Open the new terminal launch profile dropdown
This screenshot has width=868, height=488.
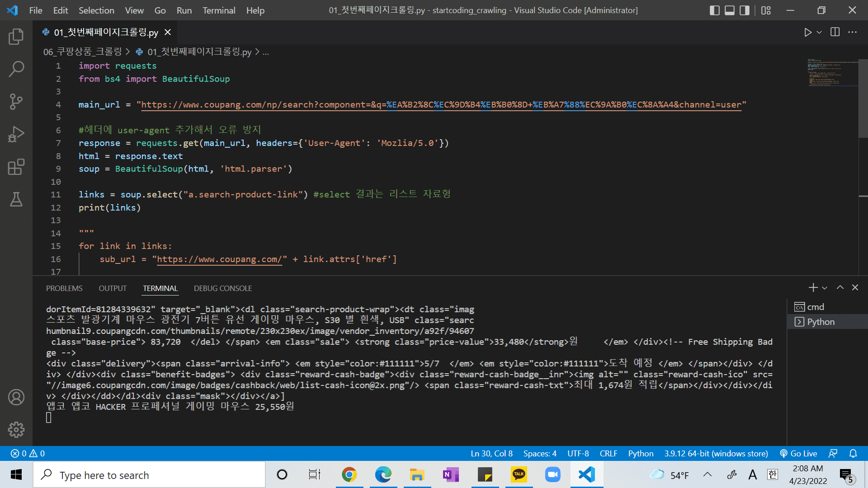tap(825, 288)
